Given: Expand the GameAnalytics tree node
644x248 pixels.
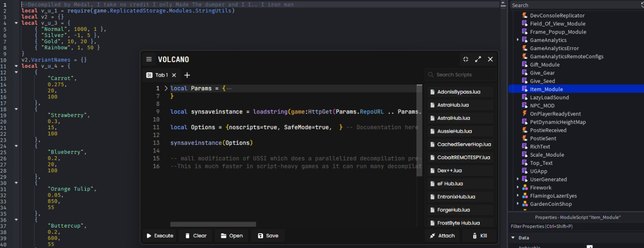Looking at the screenshot, I should pyautogui.click(x=518, y=40).
